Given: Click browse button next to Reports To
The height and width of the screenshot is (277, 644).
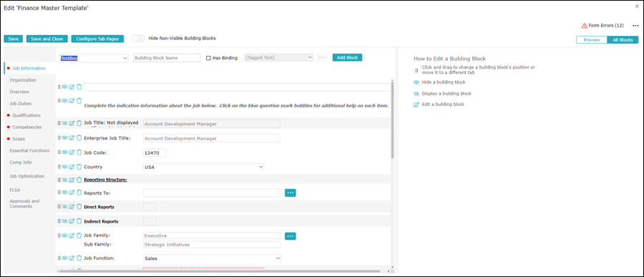Looking at the screenshot, I should tap(291, 193).
